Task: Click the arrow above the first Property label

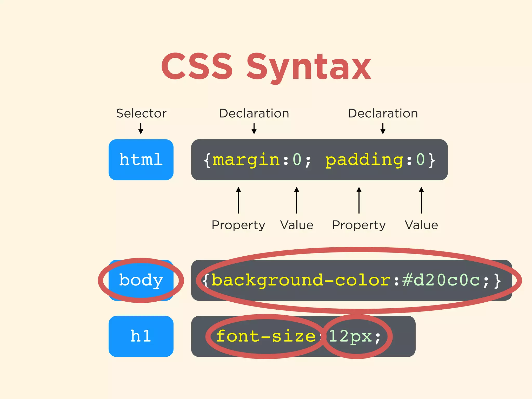Action: click(x=238, y=200)
